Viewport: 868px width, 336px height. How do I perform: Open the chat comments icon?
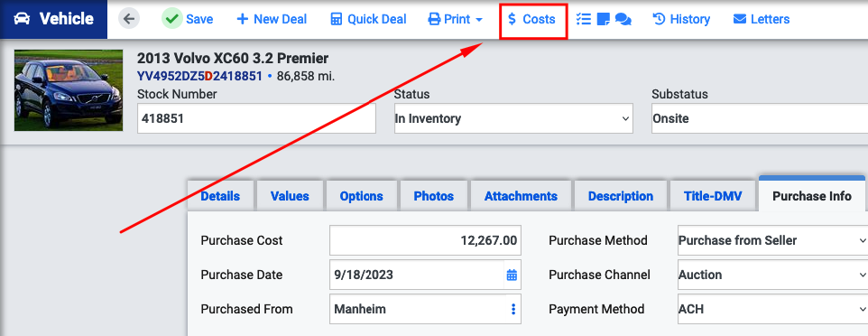point(623,19)
